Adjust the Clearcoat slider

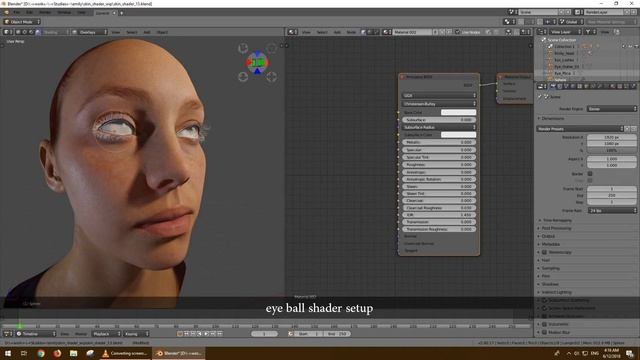point(439,200)
